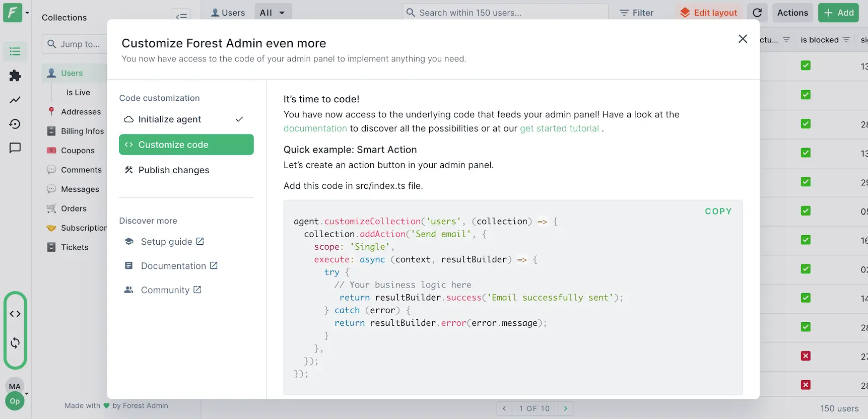Open the project dropdown arrow beside logo
The height and width of the screenshot is (419, 868).
pos(27,13)
